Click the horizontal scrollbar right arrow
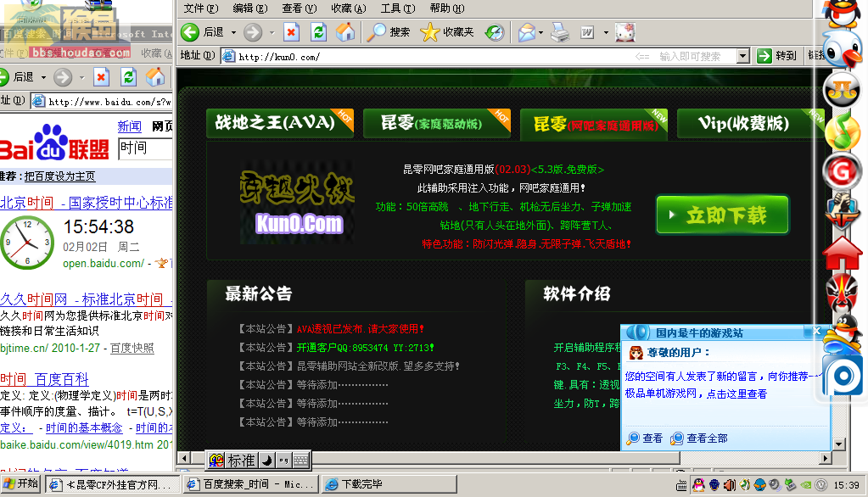 pos(826,458)
